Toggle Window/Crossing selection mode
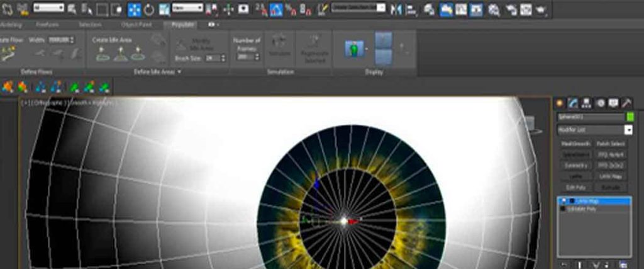The height and width of the screenshot is (269, 644). [x=116, y=9]
